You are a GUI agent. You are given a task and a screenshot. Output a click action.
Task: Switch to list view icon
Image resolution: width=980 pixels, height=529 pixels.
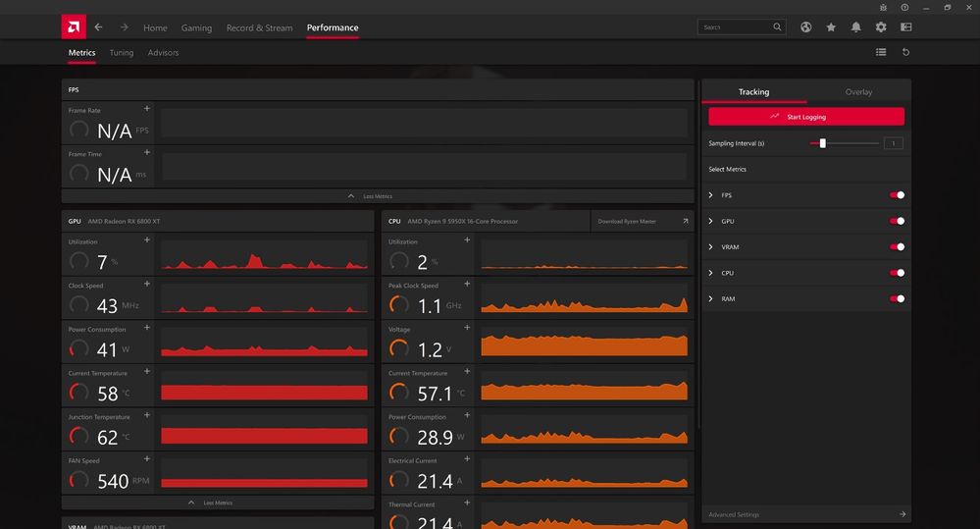click(x=881, y=52)
